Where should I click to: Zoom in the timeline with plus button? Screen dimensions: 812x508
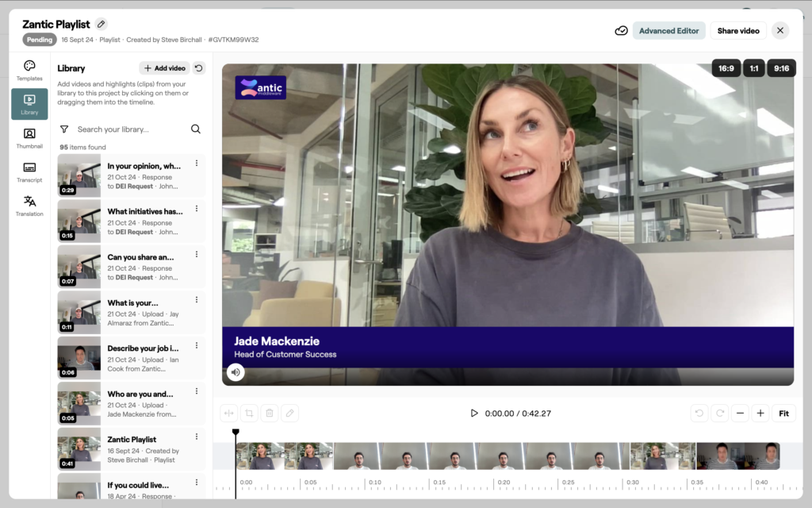point(760,413)
